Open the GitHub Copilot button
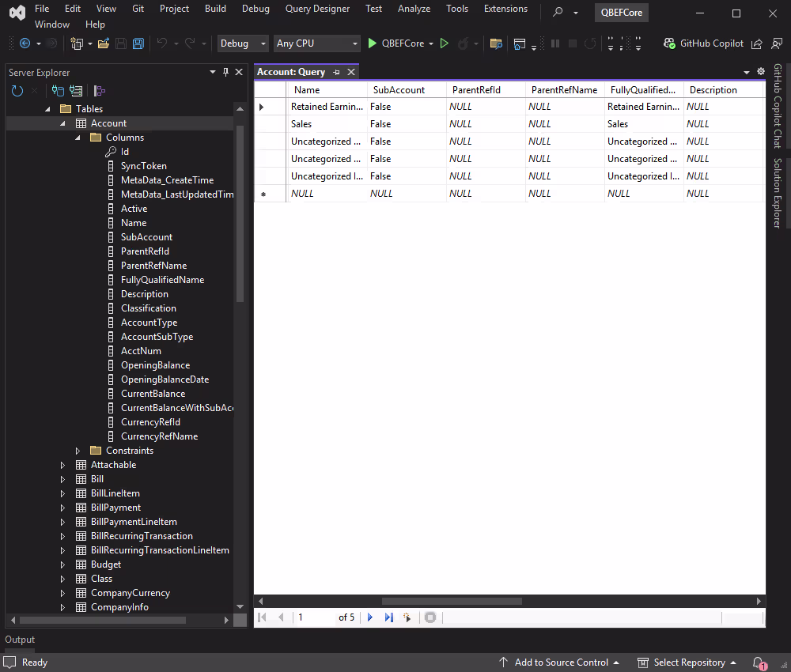Screen dimensions: 791x672 click(x=704, y=43)
